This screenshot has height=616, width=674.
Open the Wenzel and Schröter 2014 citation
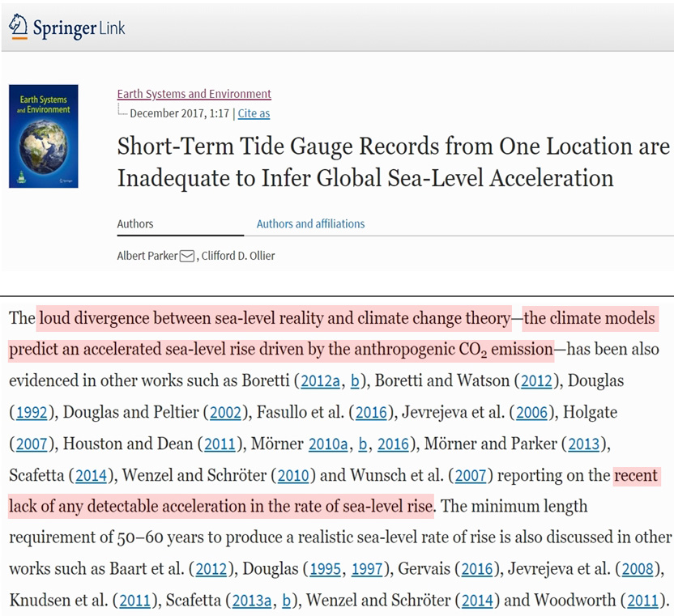477,601
